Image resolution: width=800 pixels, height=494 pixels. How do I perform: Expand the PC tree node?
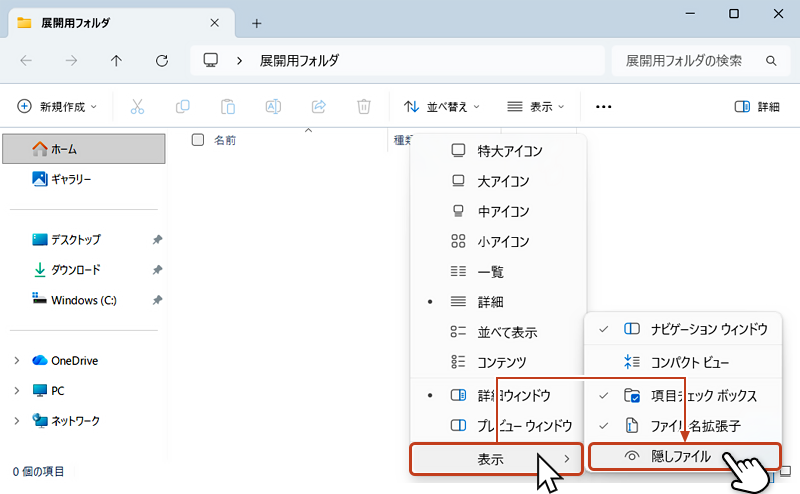[17, 390]
